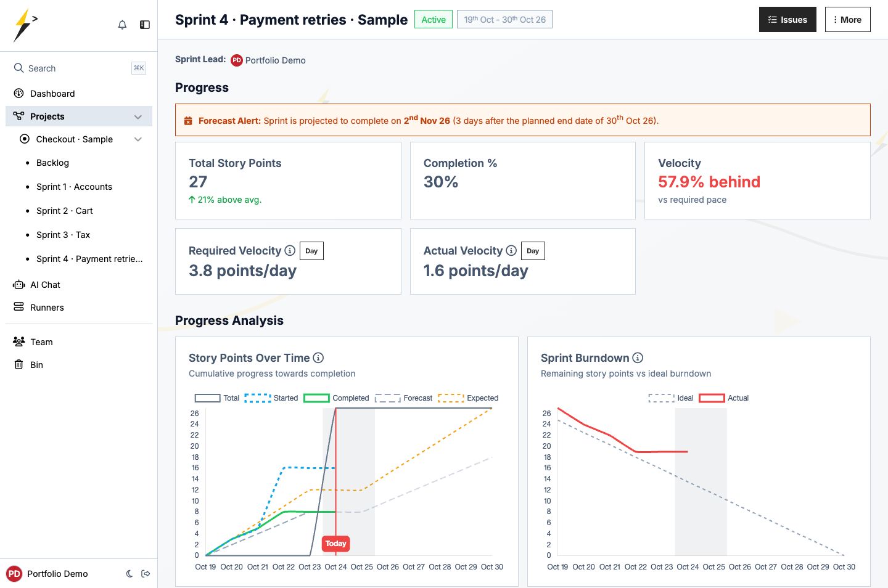Image resolution: width=888 pixels, height=588 pixels.
Task: Collapse the sidebar with the panel icon
Action: click(145, 25)
